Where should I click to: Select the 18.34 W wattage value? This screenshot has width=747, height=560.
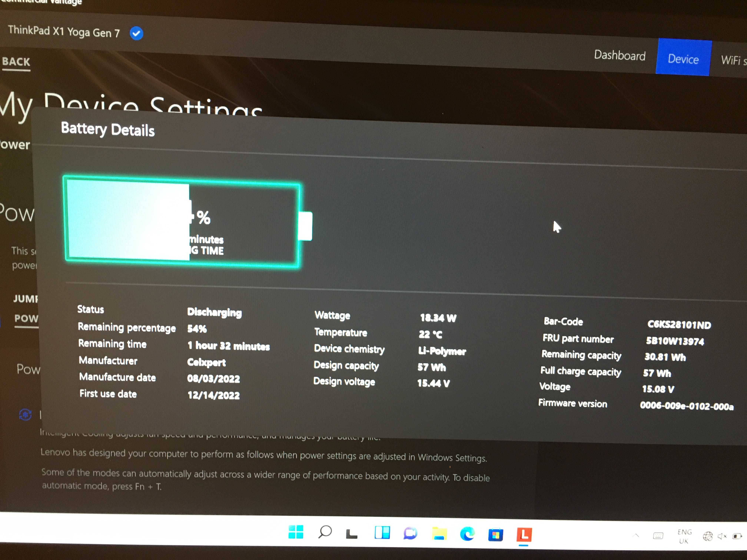tap(438, 318)
